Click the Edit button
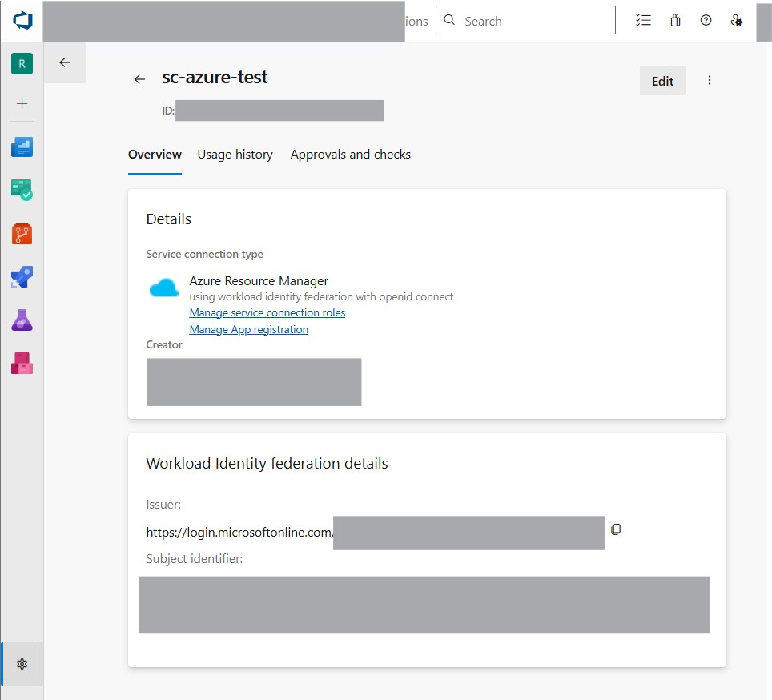Screen dimensions: 772x700 pos(663,81)
